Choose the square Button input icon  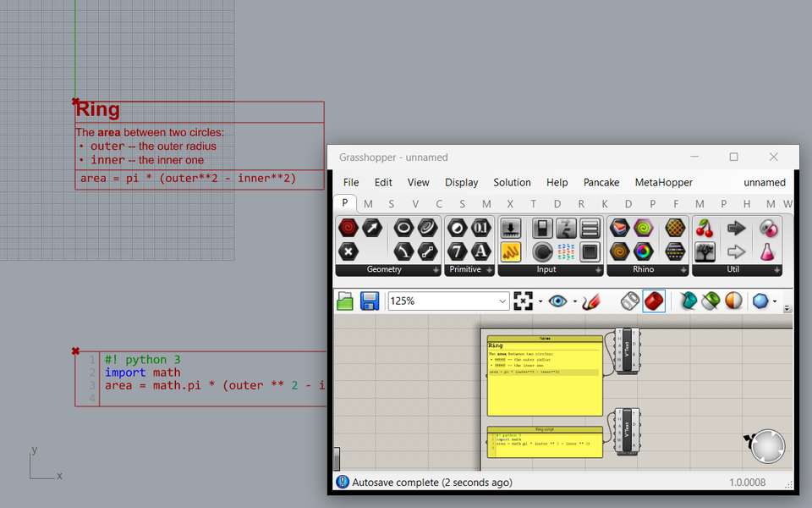(x=590, y=252)
